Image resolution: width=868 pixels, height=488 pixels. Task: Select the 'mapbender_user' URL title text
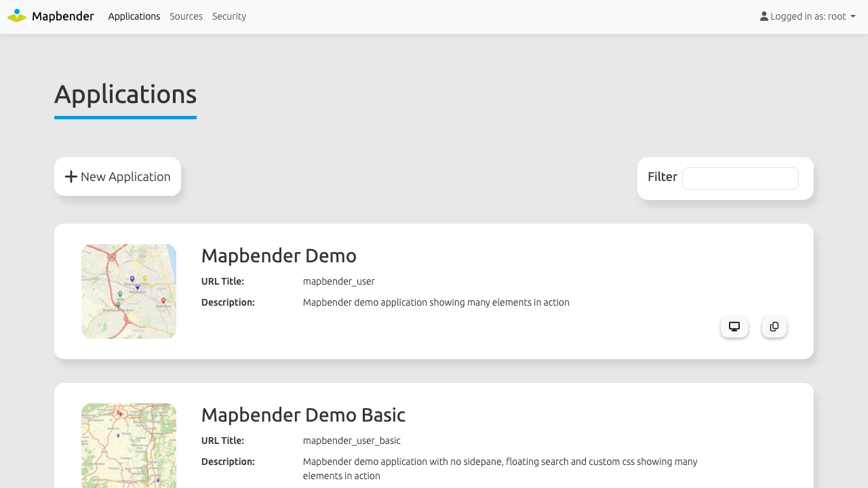pyautogui.click(x=339, y=281)
